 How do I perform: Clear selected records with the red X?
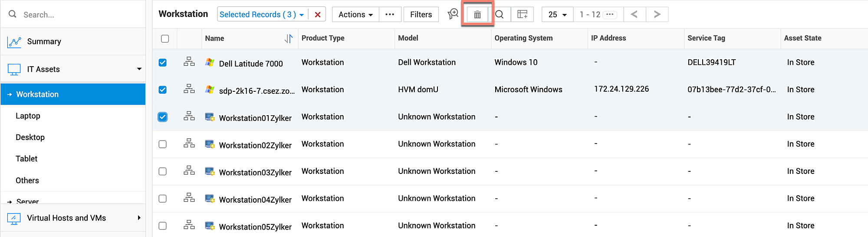[x=318, y=15]
